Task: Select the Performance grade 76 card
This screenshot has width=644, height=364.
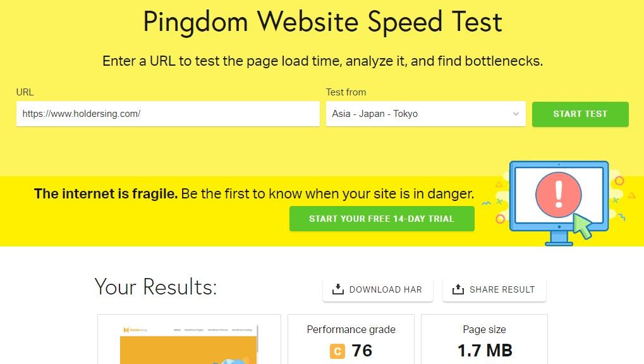Action: click(351, 340)
